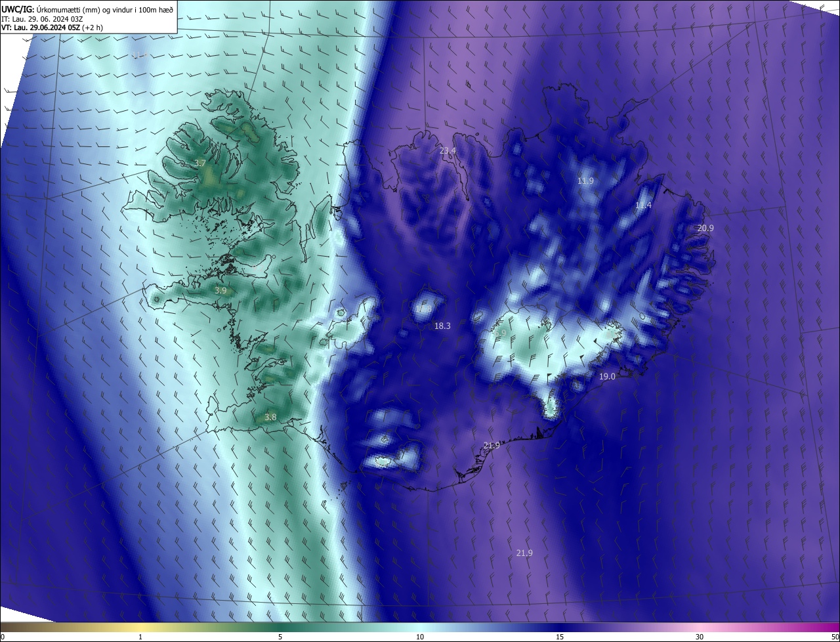Image resolution: width=840 pixels, height=642 pixels.
Task: Click the 21.9 value on the south coast
Action: coord(492,446)
